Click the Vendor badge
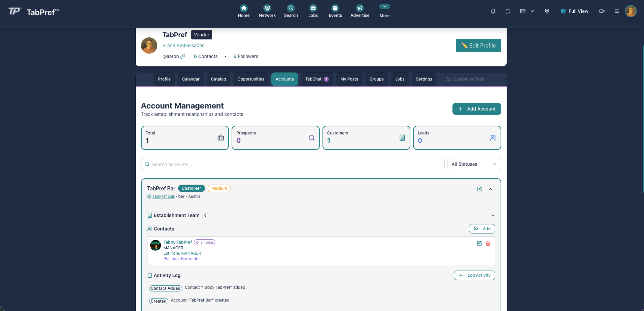The height and width of the screenshot is (311, 644). point(202,35)
